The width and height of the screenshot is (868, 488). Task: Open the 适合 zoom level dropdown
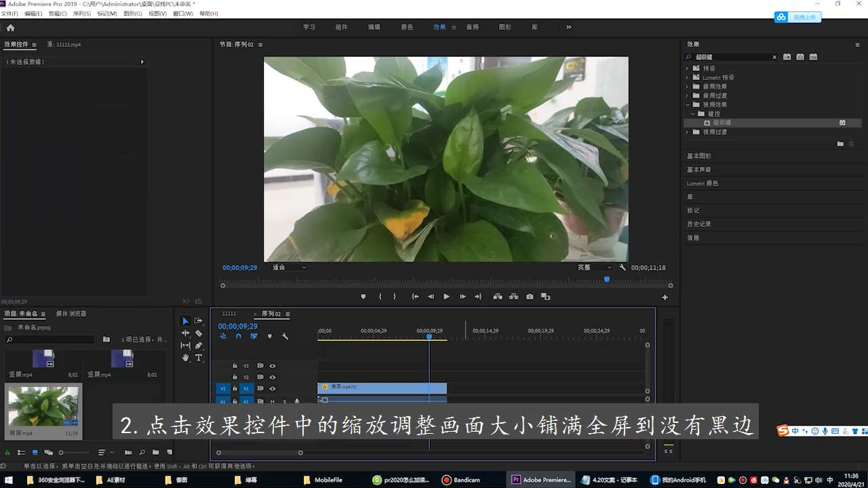pyautogui.click(x=289, y=268)
